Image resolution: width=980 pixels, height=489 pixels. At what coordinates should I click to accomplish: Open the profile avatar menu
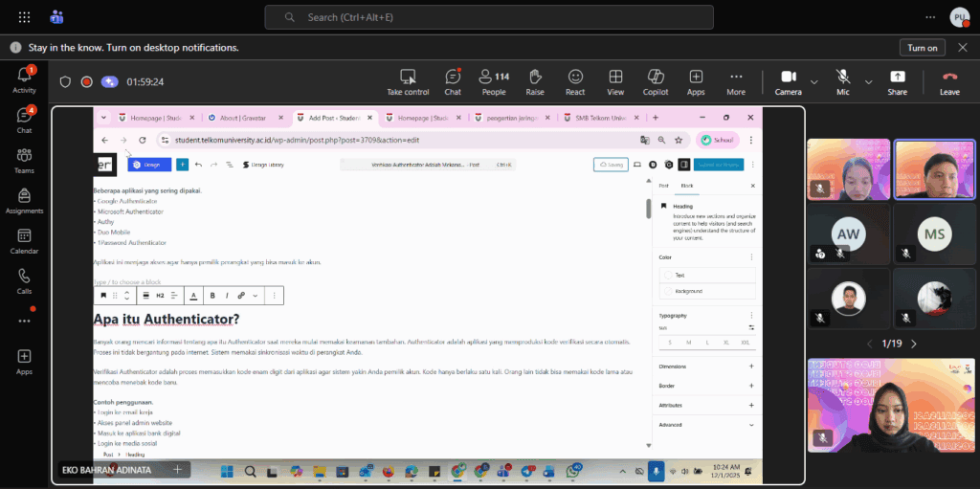[959, 17]
